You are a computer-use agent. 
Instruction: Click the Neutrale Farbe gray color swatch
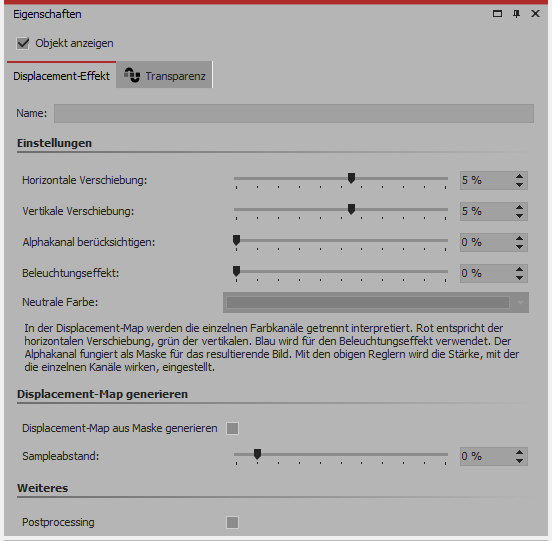coord(368,303)
